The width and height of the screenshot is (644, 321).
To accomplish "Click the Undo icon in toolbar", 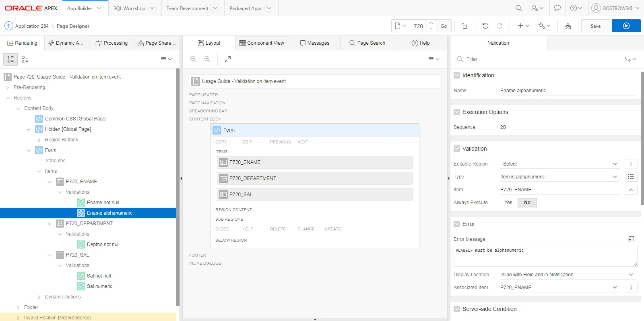I will tap(485, 26).
